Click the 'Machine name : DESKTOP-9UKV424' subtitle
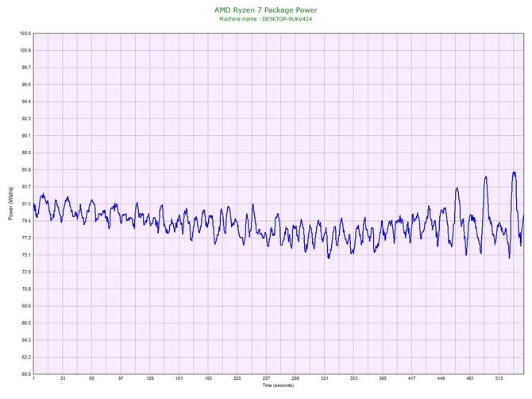The height and width of the screenshot is (399, 532). (266, 19)
